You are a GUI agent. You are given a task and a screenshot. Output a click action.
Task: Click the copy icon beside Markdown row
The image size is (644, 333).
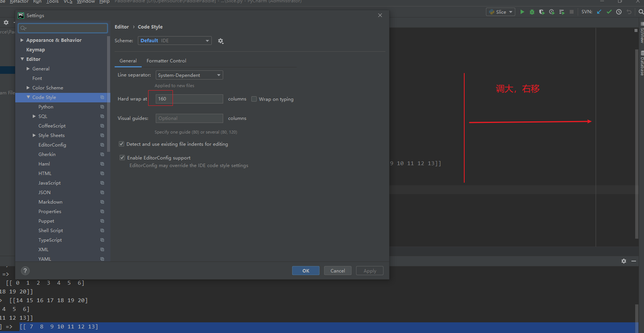tap(102, 202)
